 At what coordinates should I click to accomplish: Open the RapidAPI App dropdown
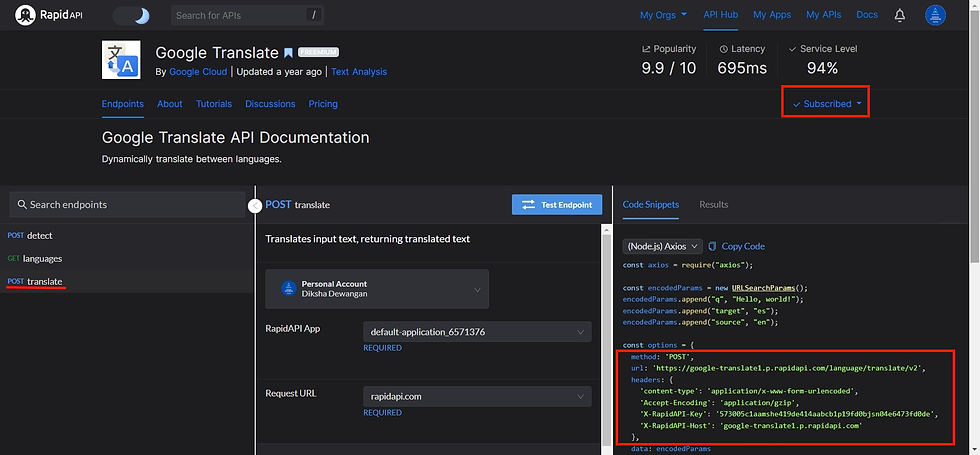477,332
